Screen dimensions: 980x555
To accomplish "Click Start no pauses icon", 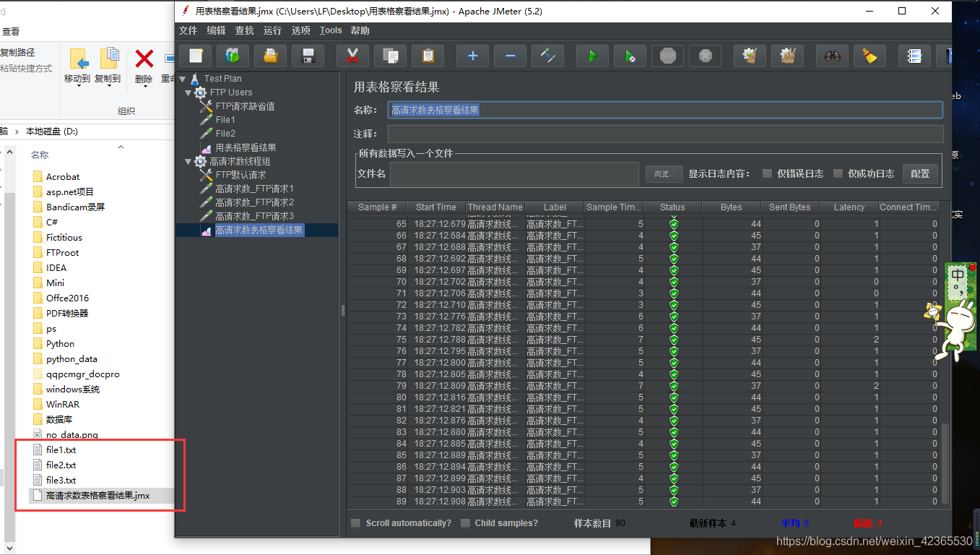I will (630, 56).
